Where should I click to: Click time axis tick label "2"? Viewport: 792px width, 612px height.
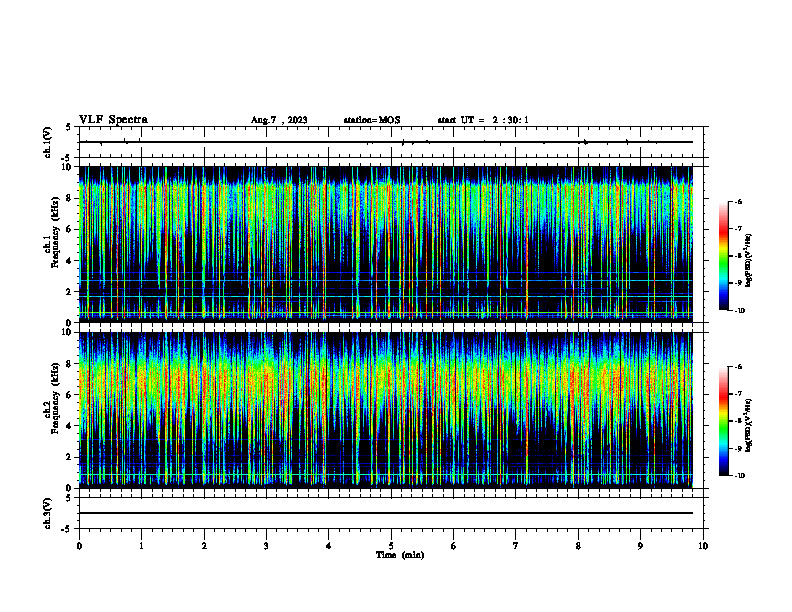(x=204, y=546)
